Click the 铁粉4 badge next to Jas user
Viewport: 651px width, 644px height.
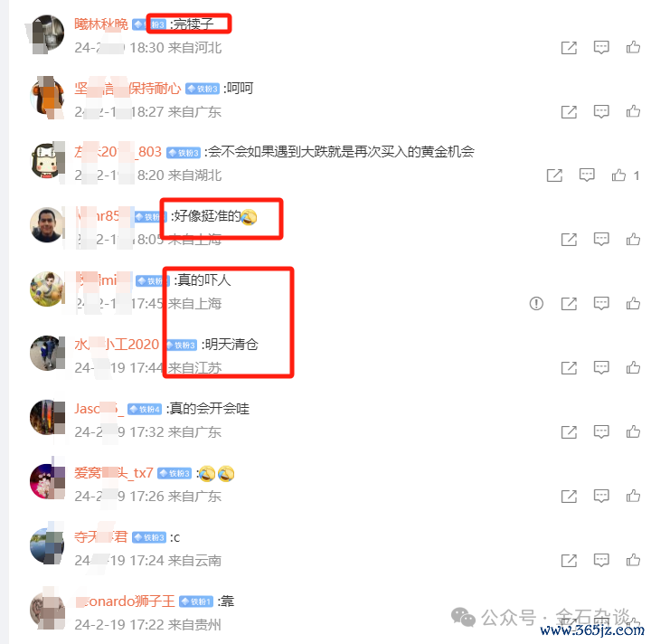(x=145, y=410)
